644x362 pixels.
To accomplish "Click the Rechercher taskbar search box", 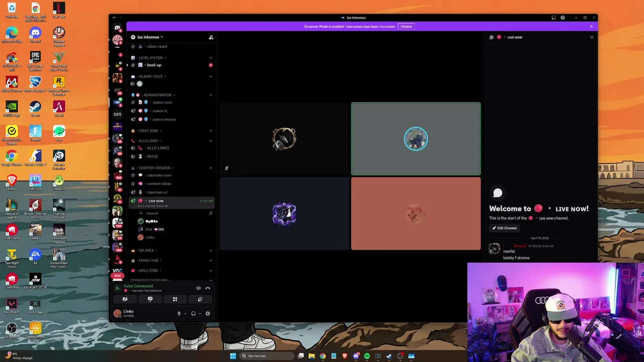I will [x=267, y=356].
